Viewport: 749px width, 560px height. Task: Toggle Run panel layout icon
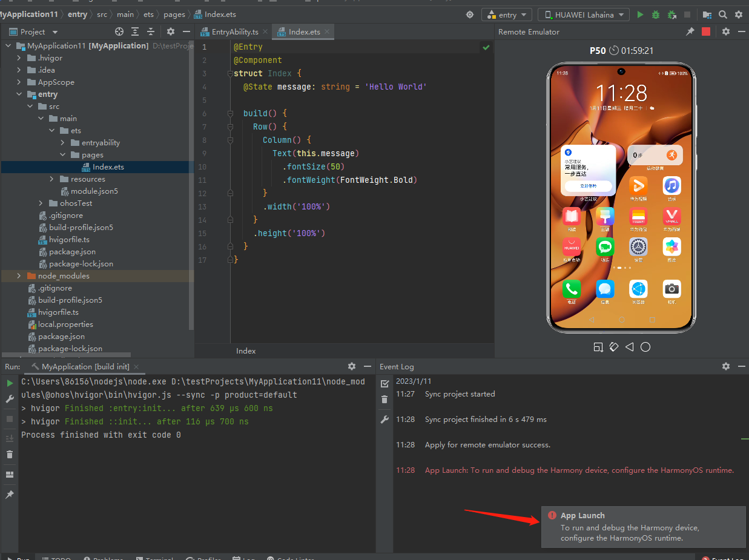[10, 475]
